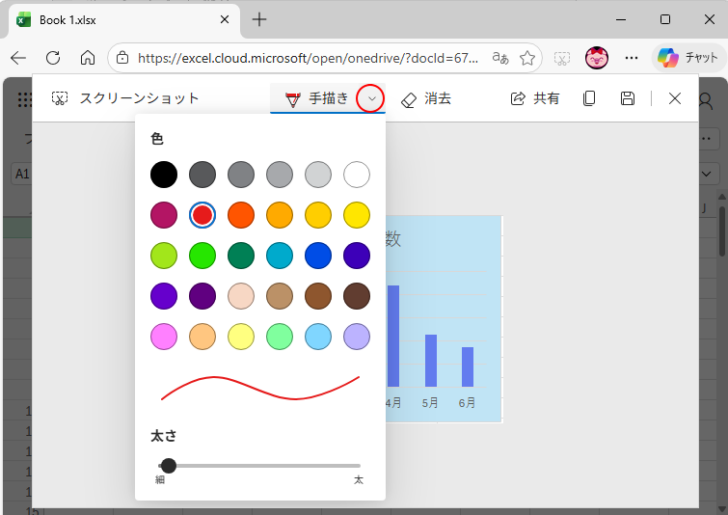Go back with browser back arrow
Image resolution: width=728 pixels, height=515 pixels.
coord(18,58)
